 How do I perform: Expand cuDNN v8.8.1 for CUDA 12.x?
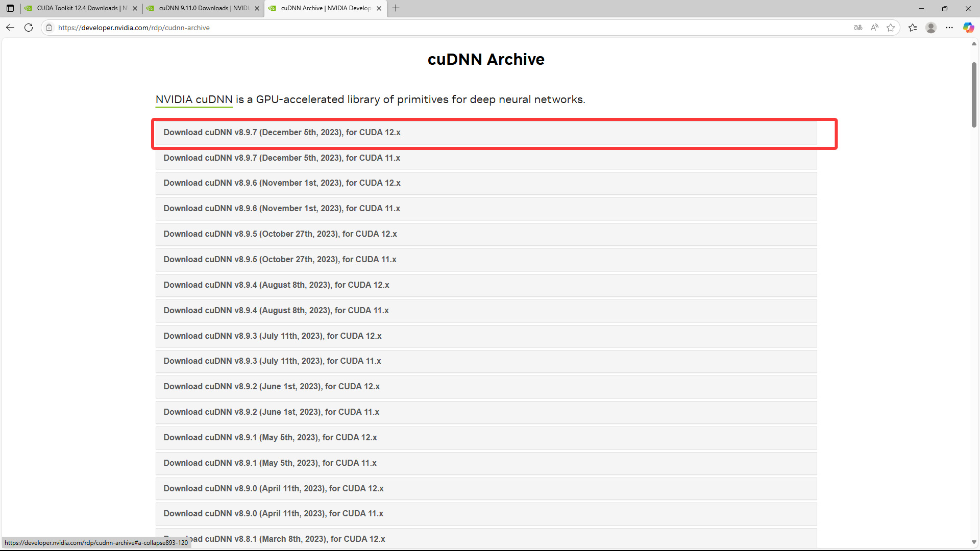[486, 539]
